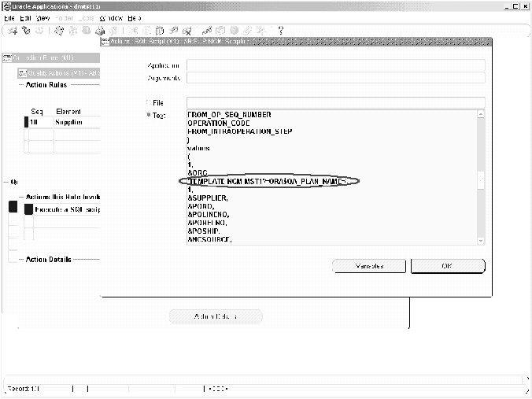Click the Attachments paperclip toolbar icon

[247, 31]
